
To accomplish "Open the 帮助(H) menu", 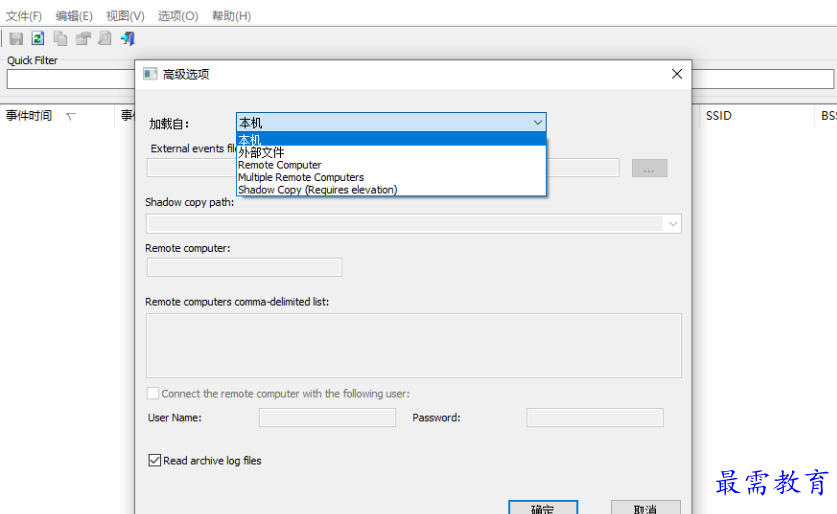I will tap(231, 16).
